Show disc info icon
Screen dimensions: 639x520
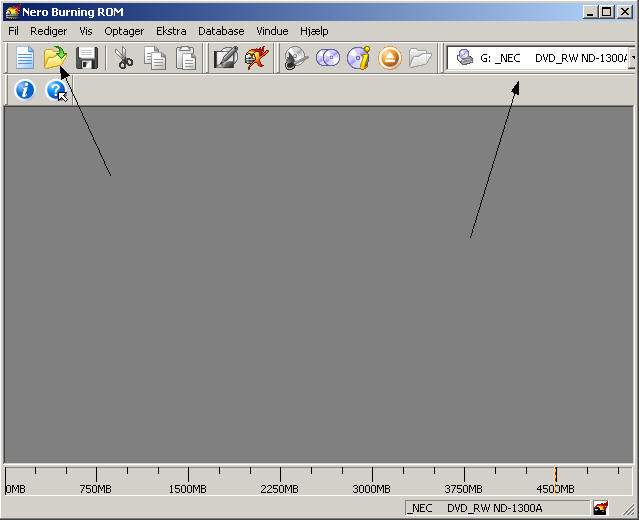pos(359,58)
